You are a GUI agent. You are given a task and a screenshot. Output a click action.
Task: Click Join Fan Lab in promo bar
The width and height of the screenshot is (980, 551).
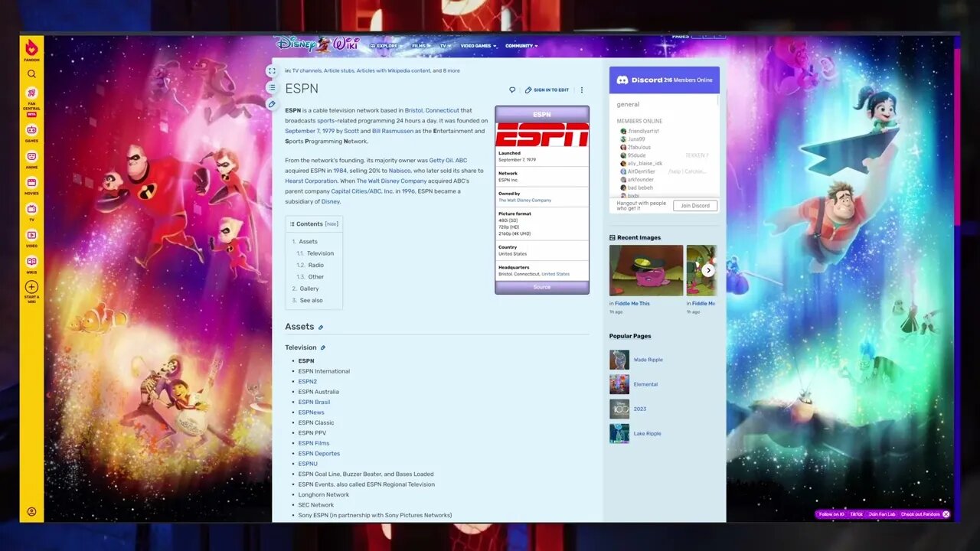(882, 514)
